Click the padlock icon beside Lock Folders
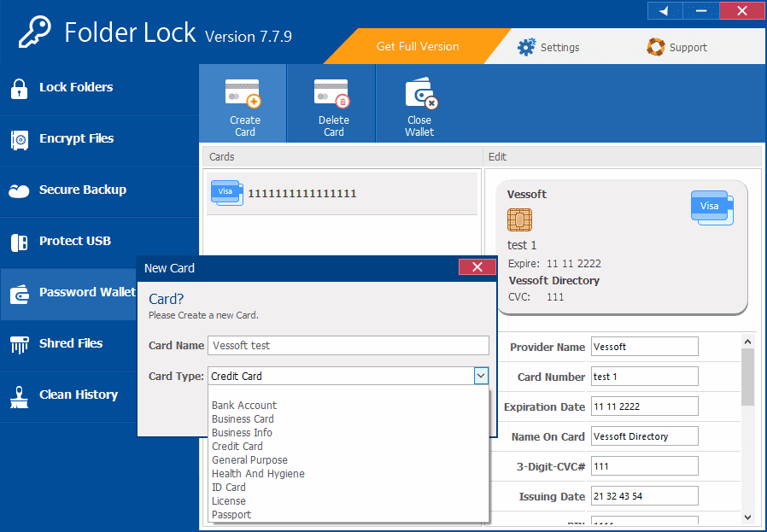Screen dimensions: 767x532 (x=19, y=89)
